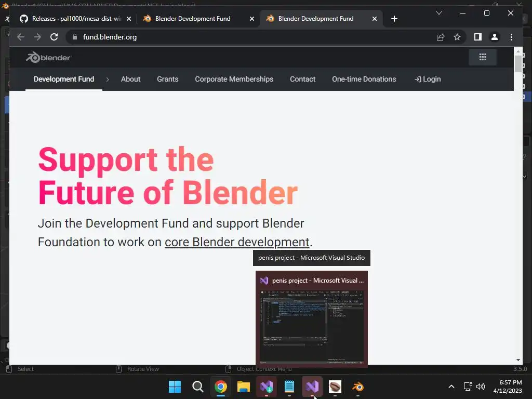Toggle the Chrome side panel

pos(478,37)
